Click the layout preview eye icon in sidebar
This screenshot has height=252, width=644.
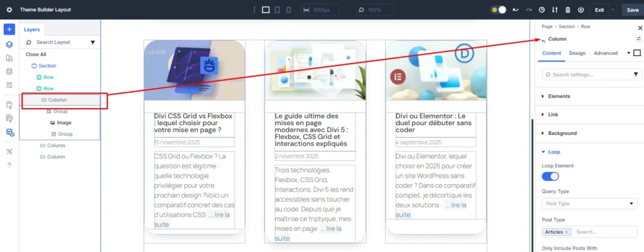[x=10, y=133]
